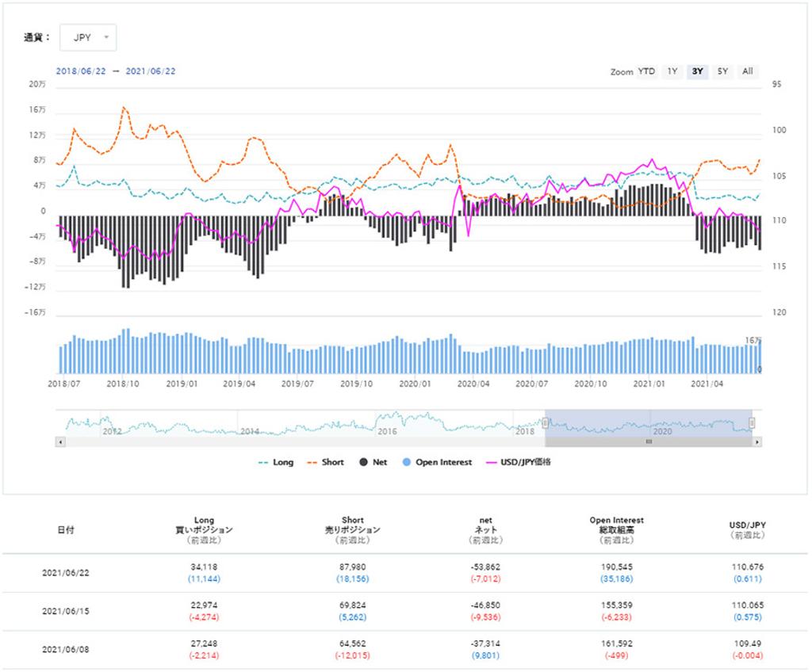812x672 pixels.
Task: Click the navigator right range handle
Action: [752, 423]
